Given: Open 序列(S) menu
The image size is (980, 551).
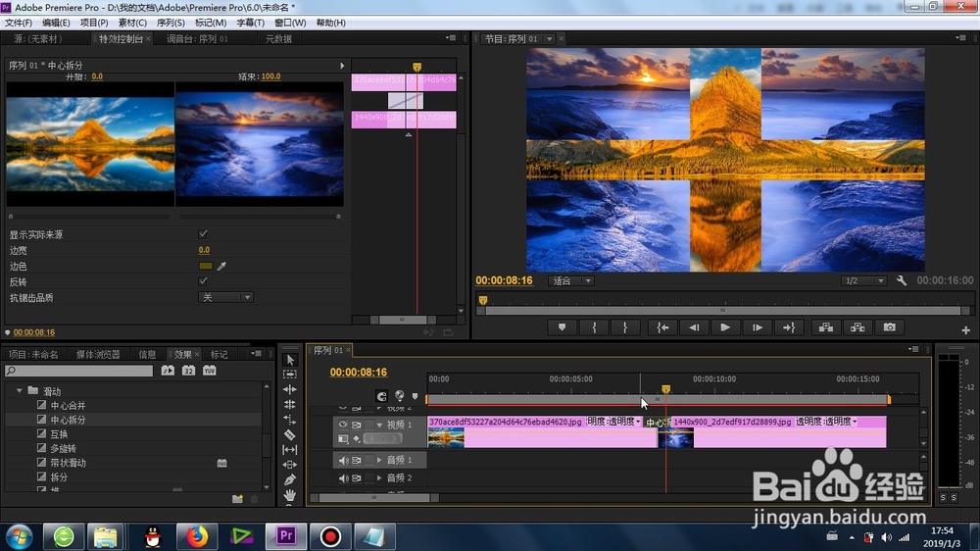Looking at the screenshot, I should [171, 23].
